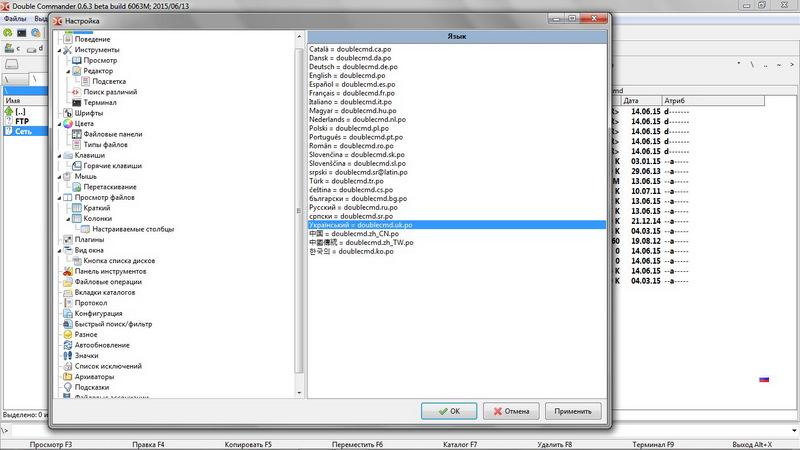
Task: Click the Файловые панели icon
Action: pos(77,134)
